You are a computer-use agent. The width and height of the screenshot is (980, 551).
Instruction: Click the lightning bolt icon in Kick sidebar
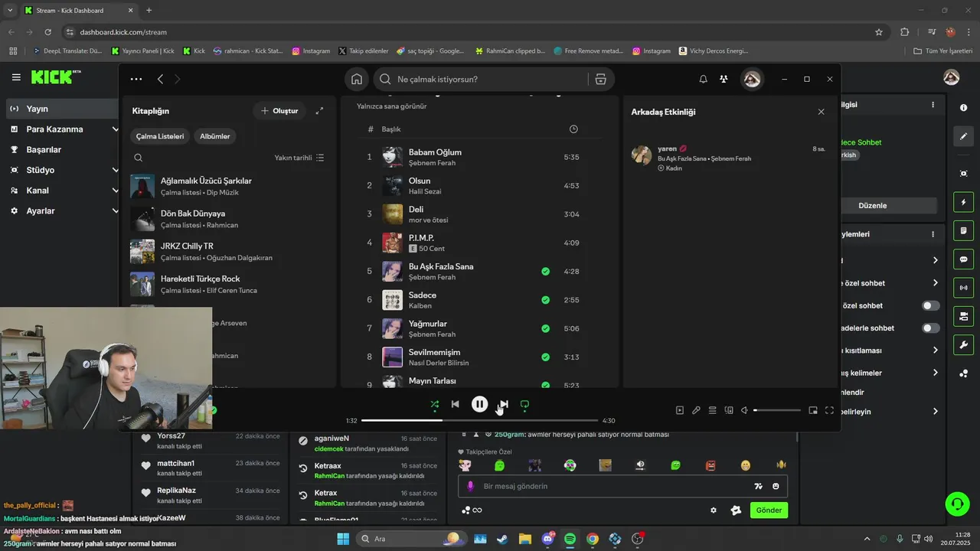point(963,202)
